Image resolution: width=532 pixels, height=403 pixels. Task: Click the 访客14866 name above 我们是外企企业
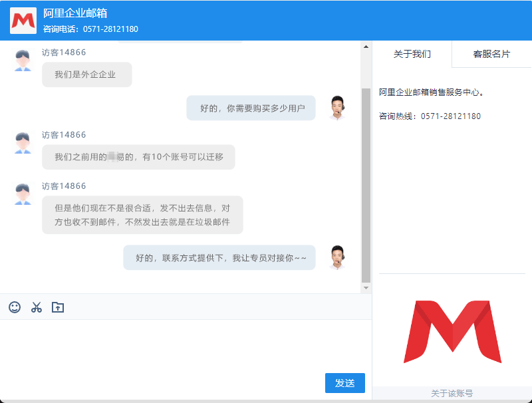[x=64, y=53]
